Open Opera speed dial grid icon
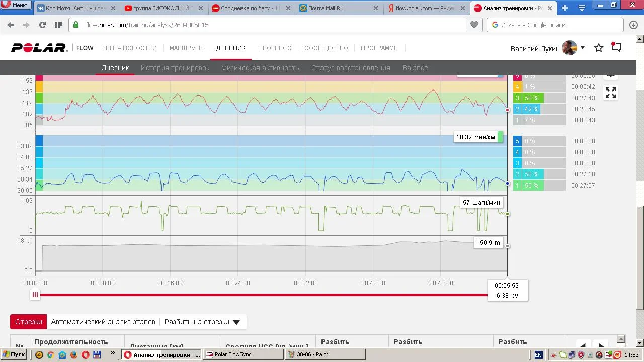Screen dimensions: 644x362 pos(58,25)
